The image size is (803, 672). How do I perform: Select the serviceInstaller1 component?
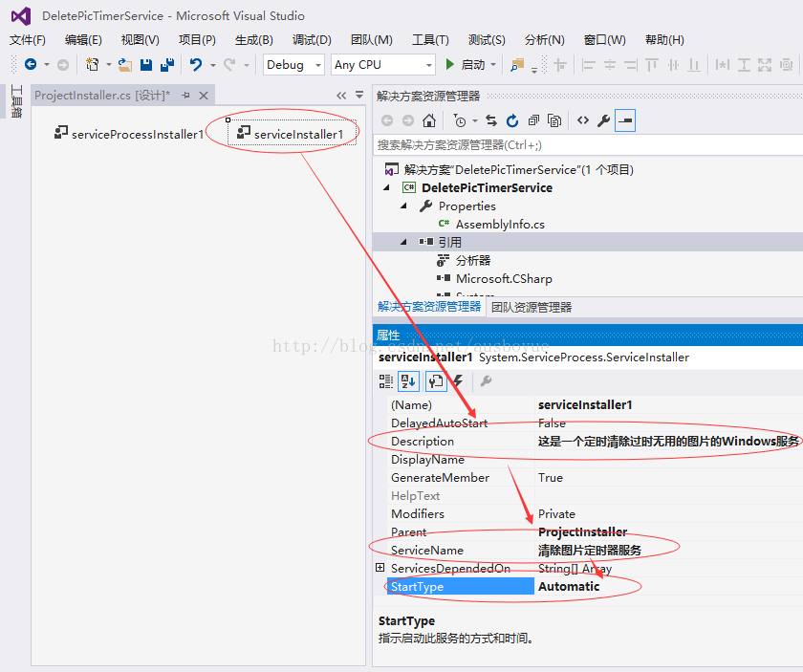(x=291, y=134)
